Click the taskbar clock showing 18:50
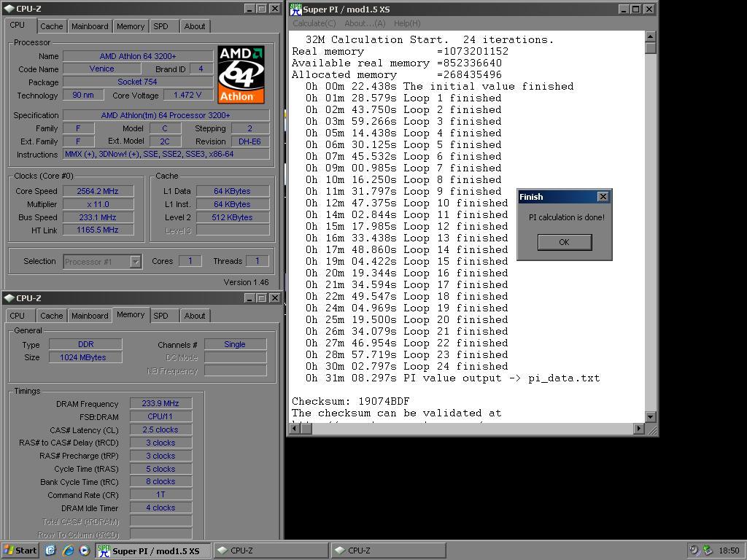747x560 pixels. (x=729, y=551)
